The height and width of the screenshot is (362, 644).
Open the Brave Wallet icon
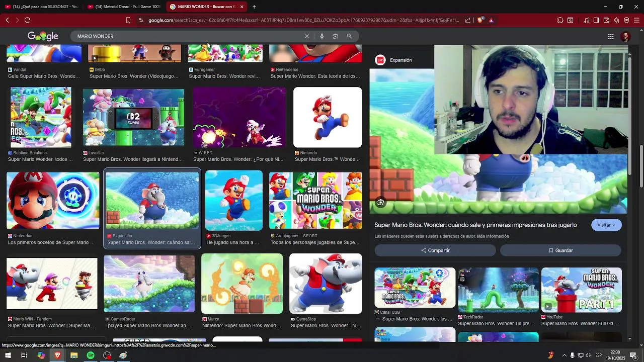(606, 20)
